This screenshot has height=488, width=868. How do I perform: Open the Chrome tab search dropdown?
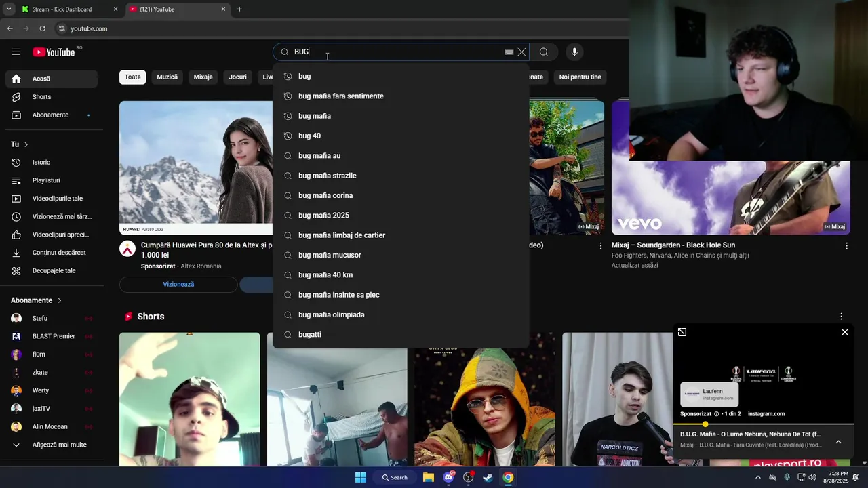[9, 9]
